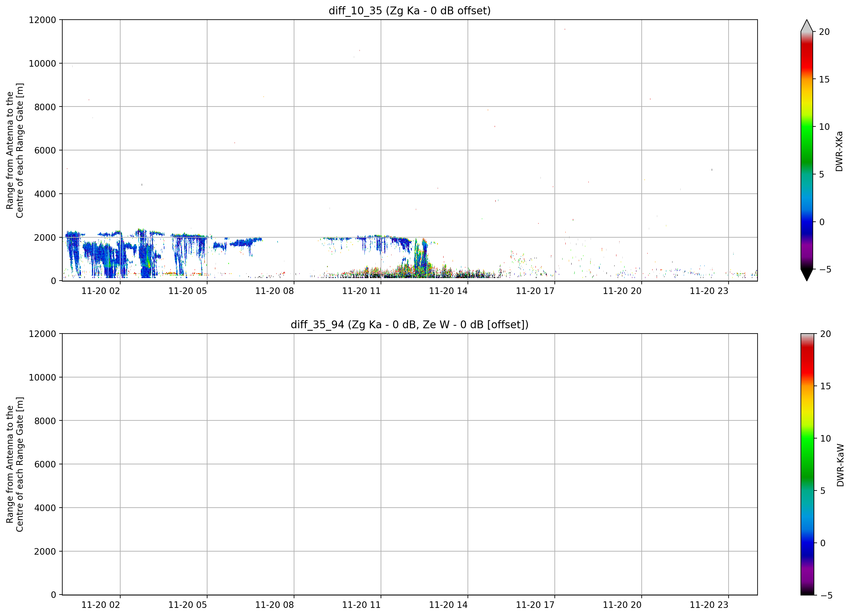The height and width of the screenshot is (616, 851).
Task: Click the '11-20 14' tick label on top plot
Action: coord(448,291)
